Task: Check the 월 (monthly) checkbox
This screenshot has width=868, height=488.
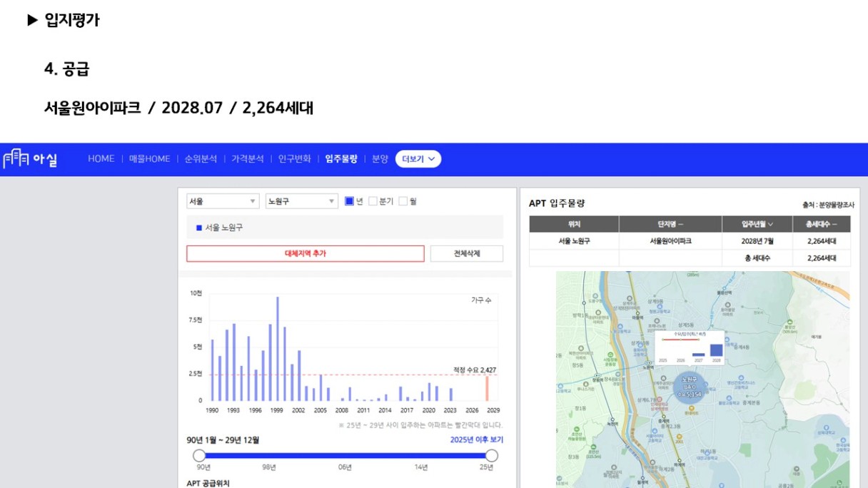Action: point(403,201)
